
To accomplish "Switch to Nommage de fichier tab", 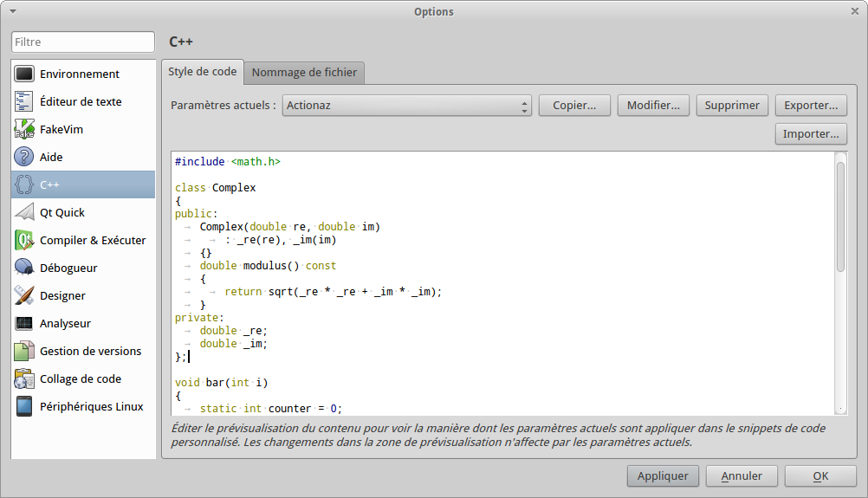I will (x=304, y=73).
